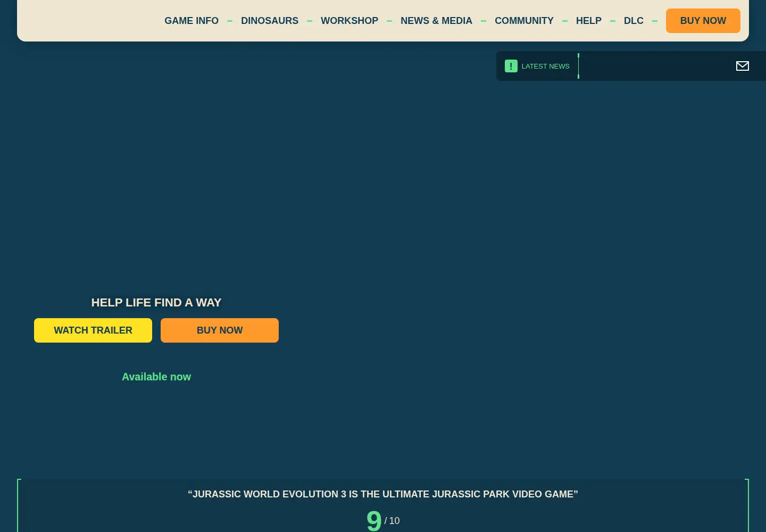Click the 'Available now' text
The image size is (766, 532).
tap(156, 377)
